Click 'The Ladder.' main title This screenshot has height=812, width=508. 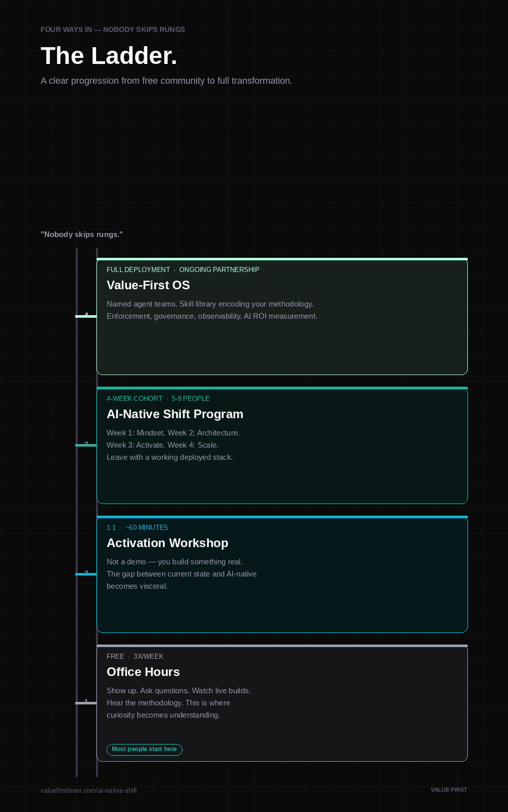pyautogui.click(x=109, y=56)
